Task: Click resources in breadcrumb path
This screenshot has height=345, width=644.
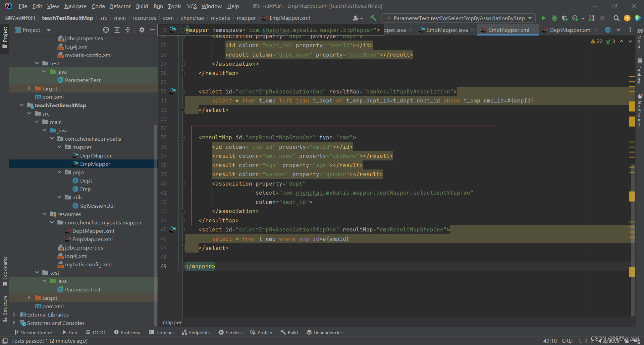Action: (x=144, y=18)
